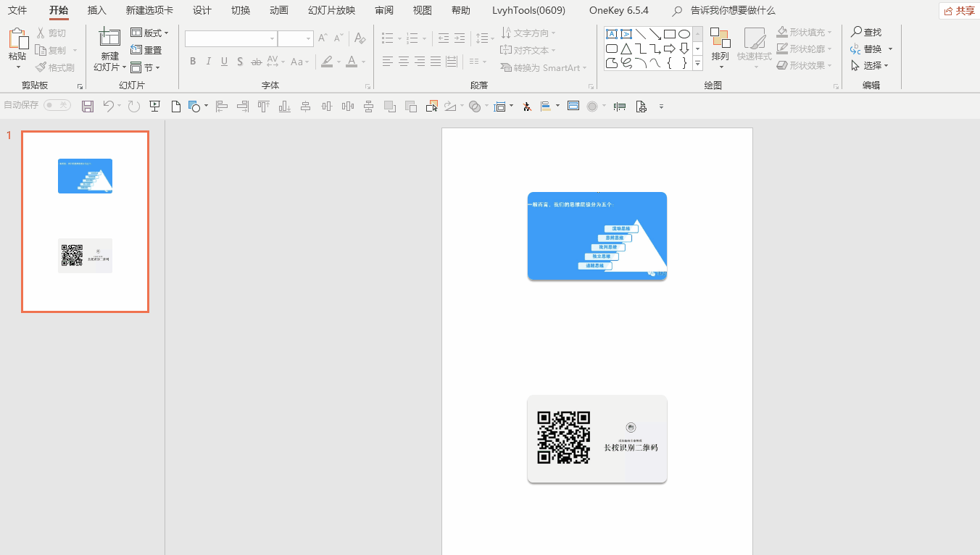Toggle center text alignment

[x=404, y=62]
